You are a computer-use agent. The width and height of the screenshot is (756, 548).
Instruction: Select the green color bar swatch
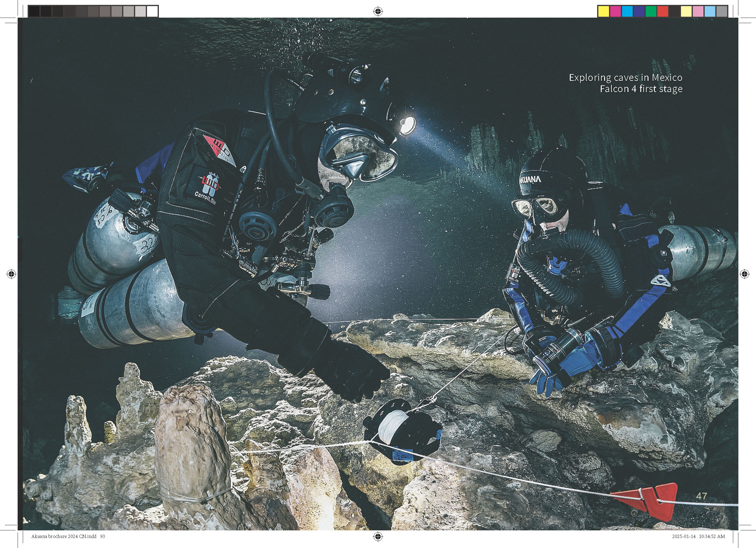coord(651,11)
